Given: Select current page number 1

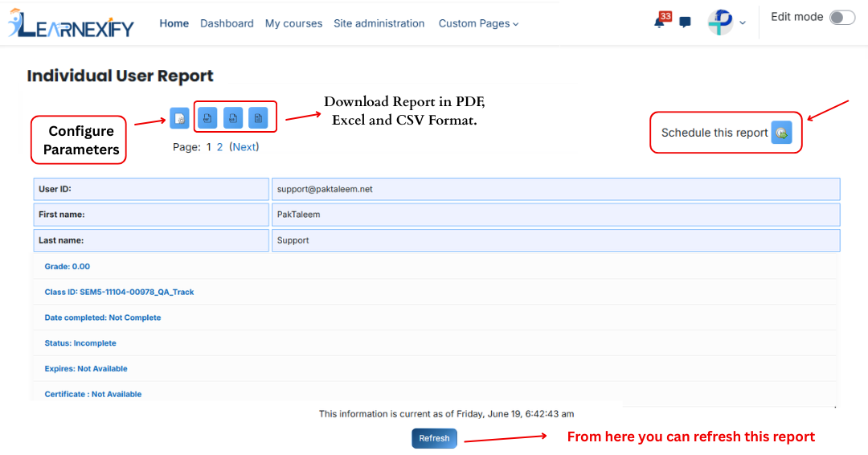Looking at the screenshot, I should [x=209, y=147].
